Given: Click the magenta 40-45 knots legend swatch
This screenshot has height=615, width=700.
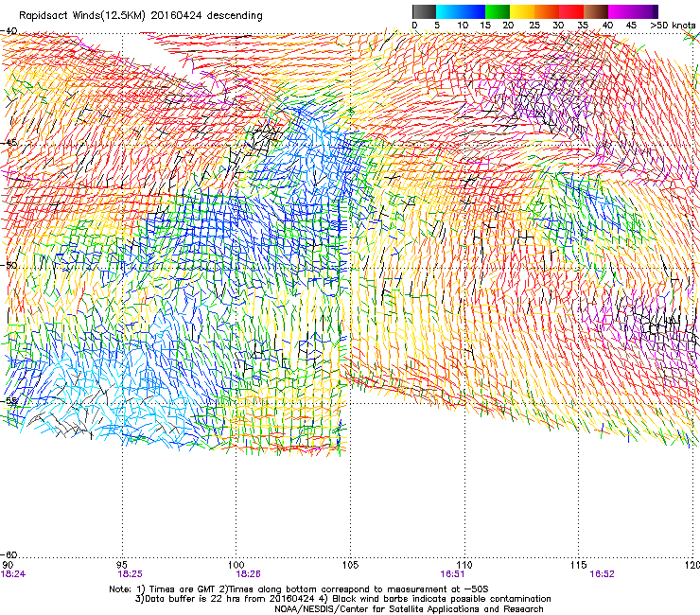Looking at the screenshot, I should (621, 11).
